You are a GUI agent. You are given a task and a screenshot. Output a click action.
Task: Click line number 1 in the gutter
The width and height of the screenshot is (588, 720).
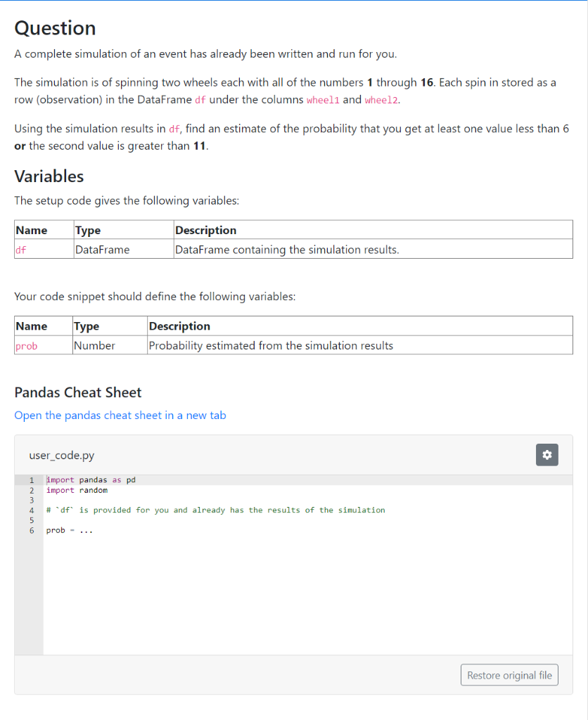click(31, 480)
